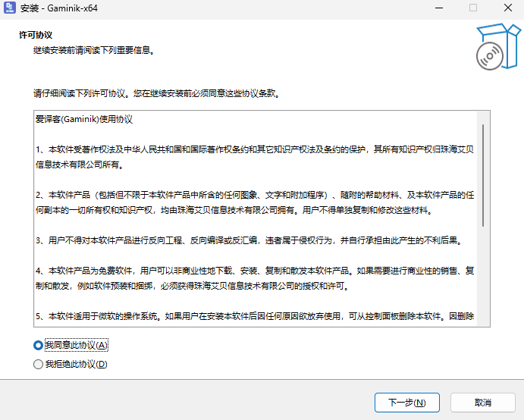Click the clause 5 text starting '5、本软件适用于微软'
The width and height of the screenshot is (524, 420).
255,316
